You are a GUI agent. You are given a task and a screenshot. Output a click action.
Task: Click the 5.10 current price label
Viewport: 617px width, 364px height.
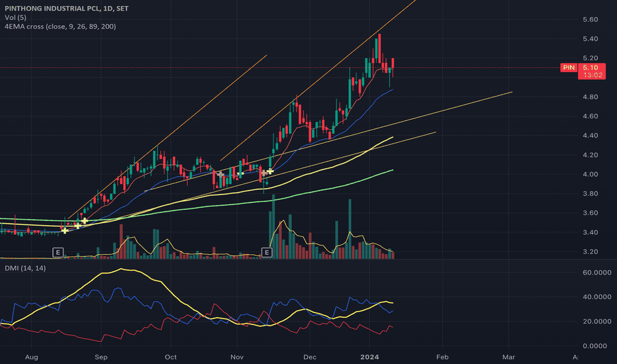[x=591, y=68]
